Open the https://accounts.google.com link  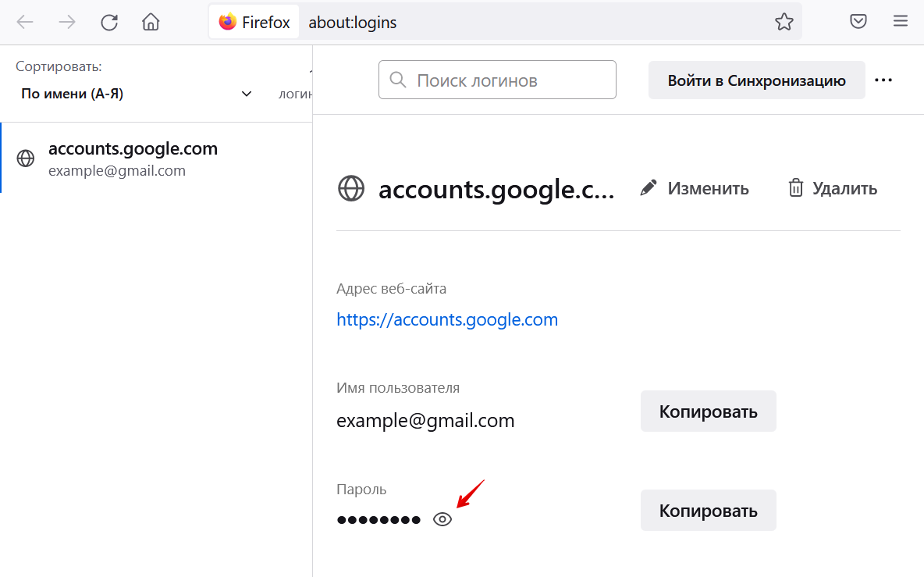447,319
